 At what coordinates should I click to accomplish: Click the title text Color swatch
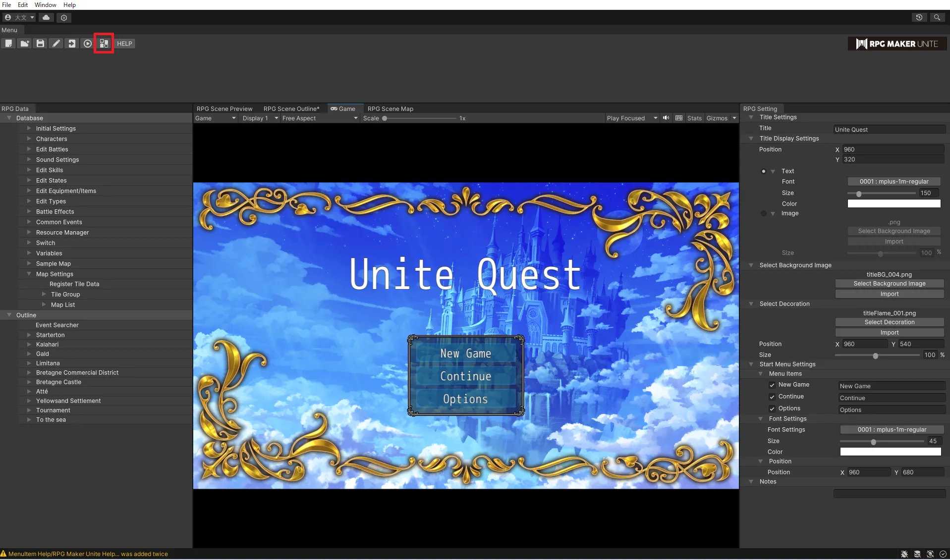(894, 204)
